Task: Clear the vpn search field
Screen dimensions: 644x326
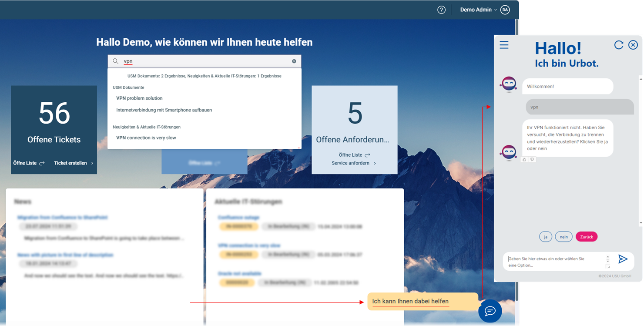Action: click(x=294, y=61)
